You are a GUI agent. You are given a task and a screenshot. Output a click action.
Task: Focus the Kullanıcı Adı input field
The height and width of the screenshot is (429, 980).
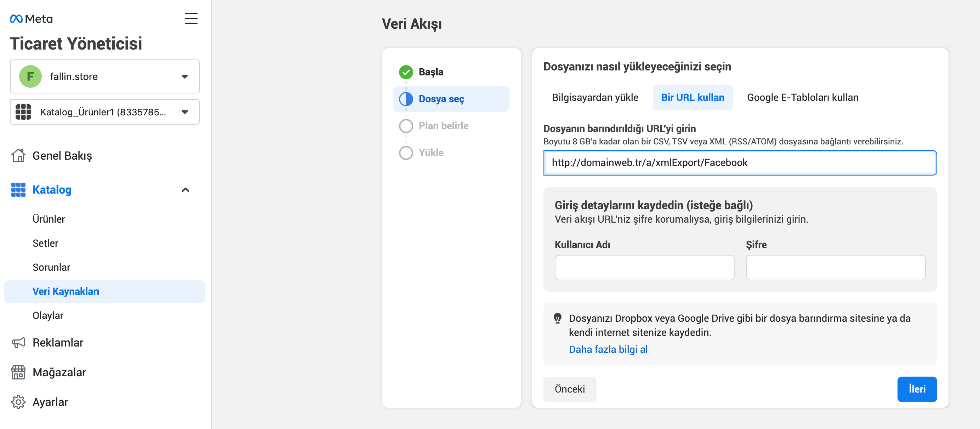[644, 267]
